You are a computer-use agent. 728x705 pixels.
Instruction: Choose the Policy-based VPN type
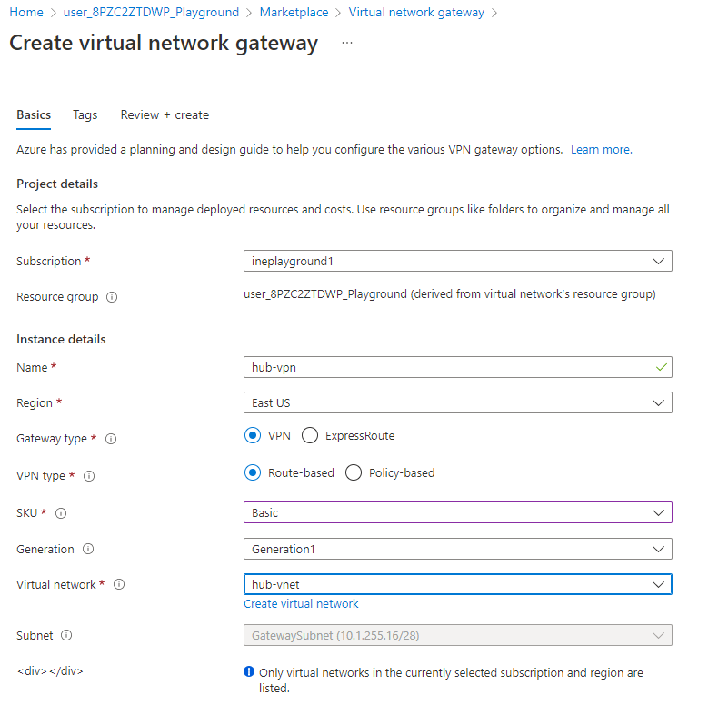[354, 473]
